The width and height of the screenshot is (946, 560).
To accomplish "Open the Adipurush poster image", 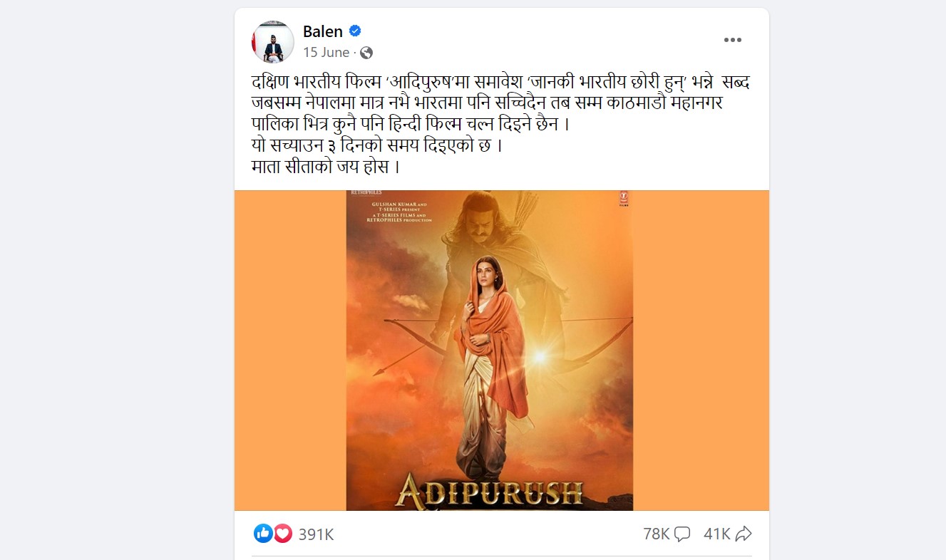I will (489, 351).
